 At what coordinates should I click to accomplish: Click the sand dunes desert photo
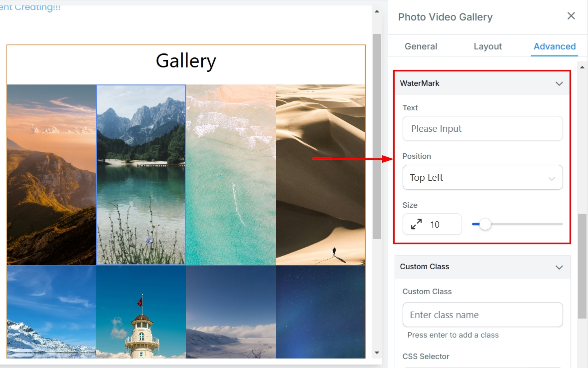tap(320, 175)
